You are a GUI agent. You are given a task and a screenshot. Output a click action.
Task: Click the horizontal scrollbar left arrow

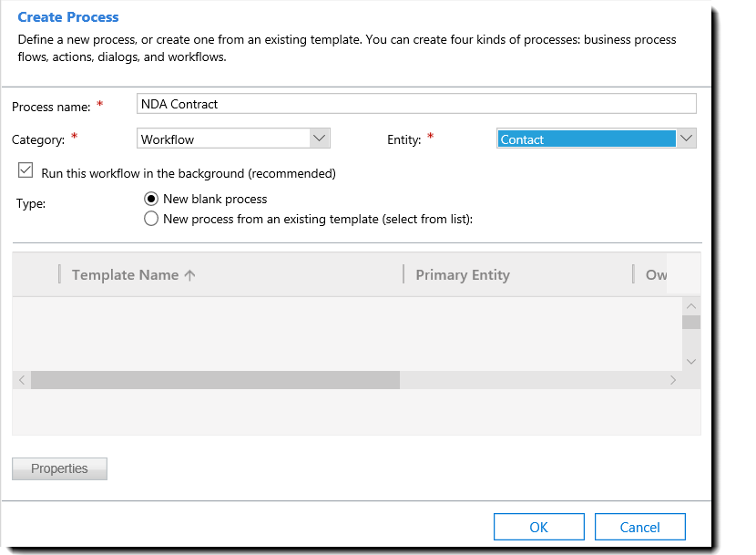(x=20, y=379)
